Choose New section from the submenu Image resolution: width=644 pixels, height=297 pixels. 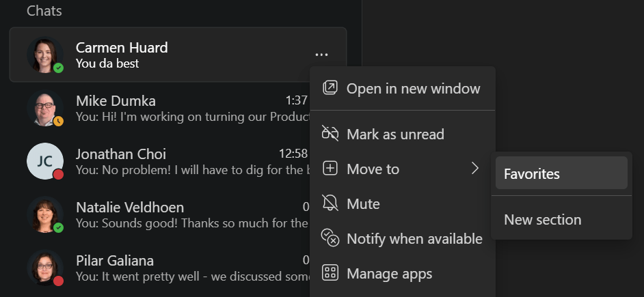[543, 220]
